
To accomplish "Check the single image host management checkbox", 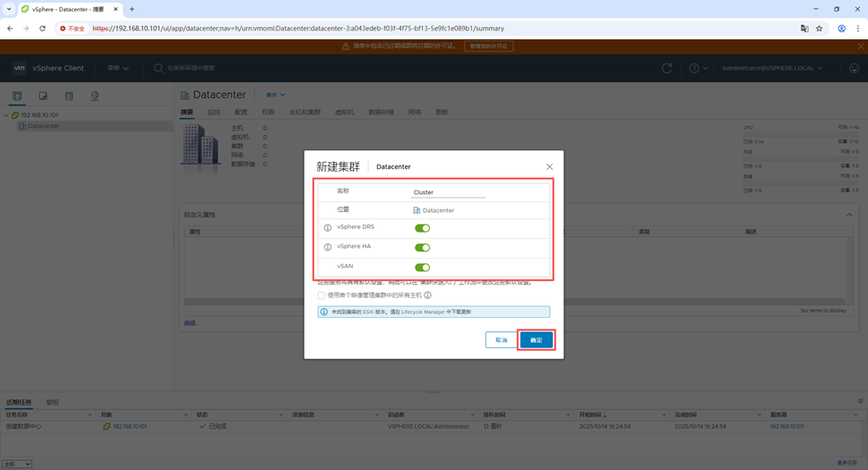I will click(322, 295).
